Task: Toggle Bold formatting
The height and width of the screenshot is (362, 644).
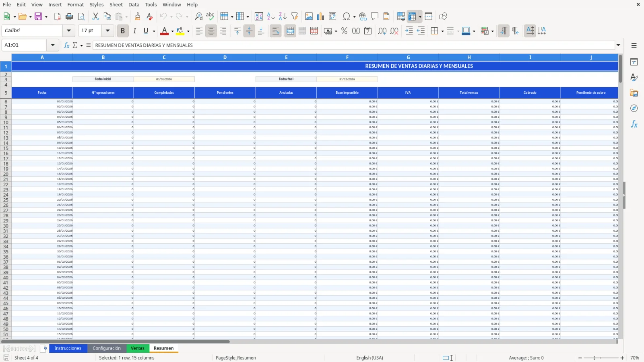Action: (x=123, y=31)
